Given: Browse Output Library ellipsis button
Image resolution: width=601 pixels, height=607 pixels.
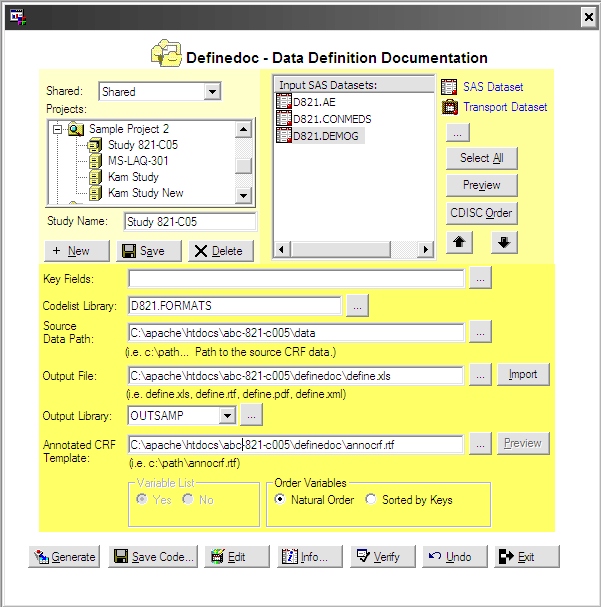Looking at the screenshot, I should pos(251,415).
